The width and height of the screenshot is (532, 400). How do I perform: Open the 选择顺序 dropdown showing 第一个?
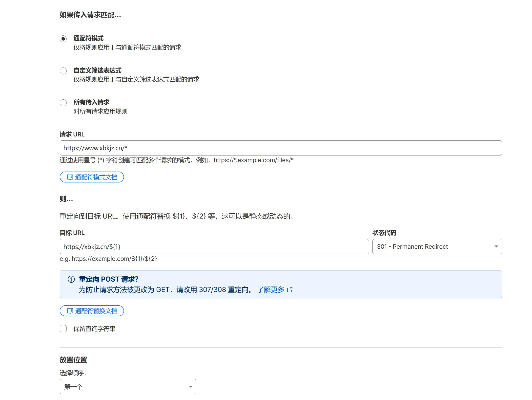click(128, 387)
